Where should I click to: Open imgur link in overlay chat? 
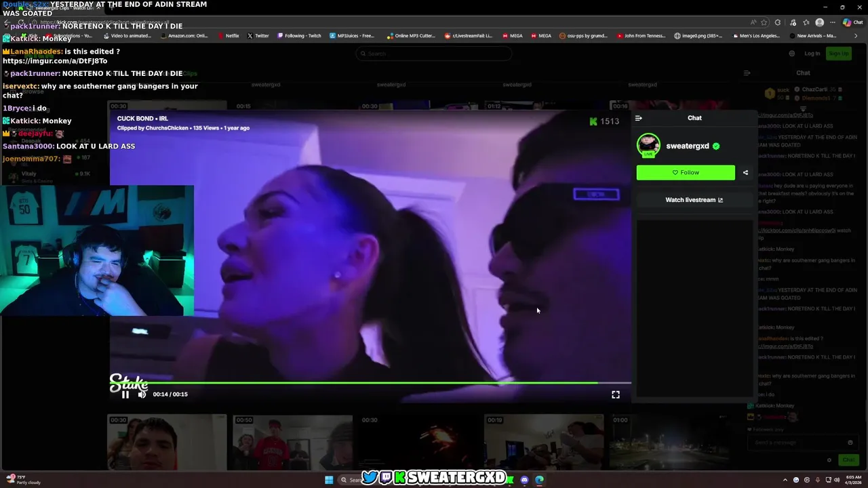coord(55,61)
